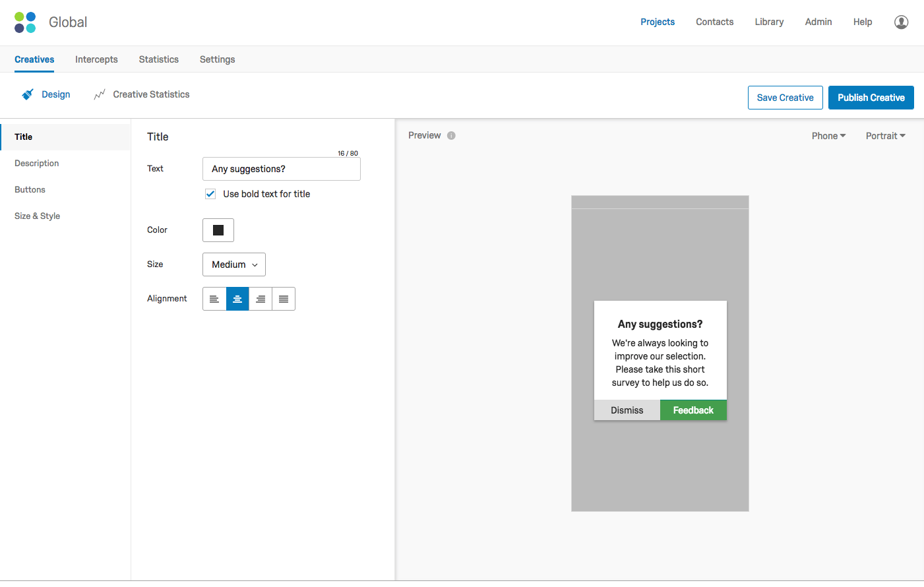Click the Save Creative button

785,98
